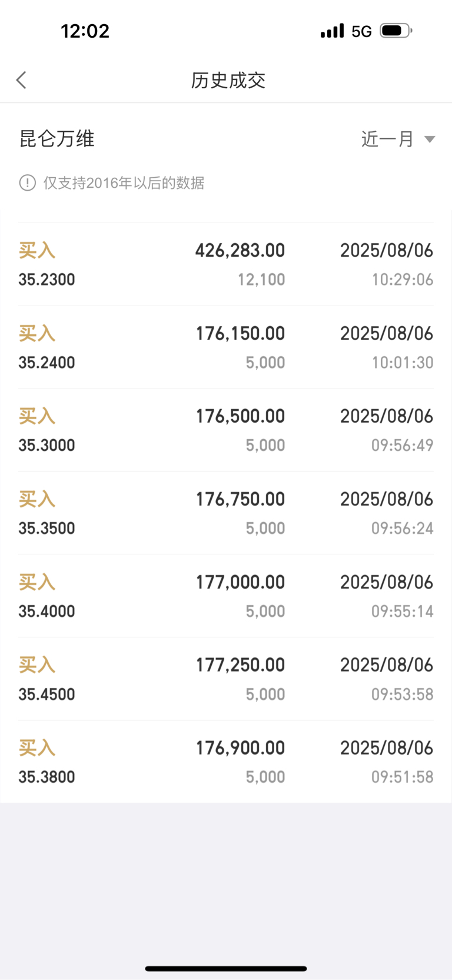Image resolution: width=452 pixels, height=980 pixels.
Task: Tap the 仅支持2016年以后的数据 notice text
Action: click(124, 183)
